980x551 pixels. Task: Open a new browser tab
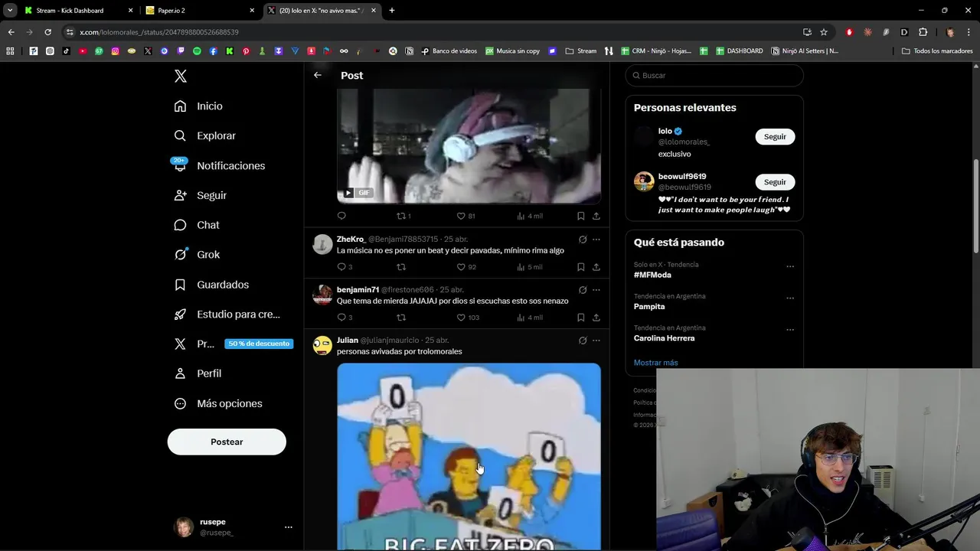392,11
